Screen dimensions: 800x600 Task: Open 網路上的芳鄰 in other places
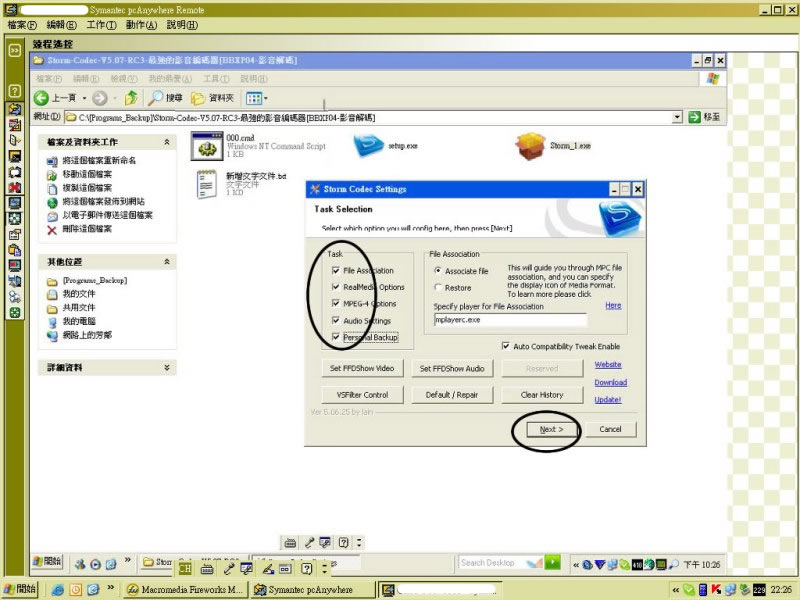tap(87, 335)
